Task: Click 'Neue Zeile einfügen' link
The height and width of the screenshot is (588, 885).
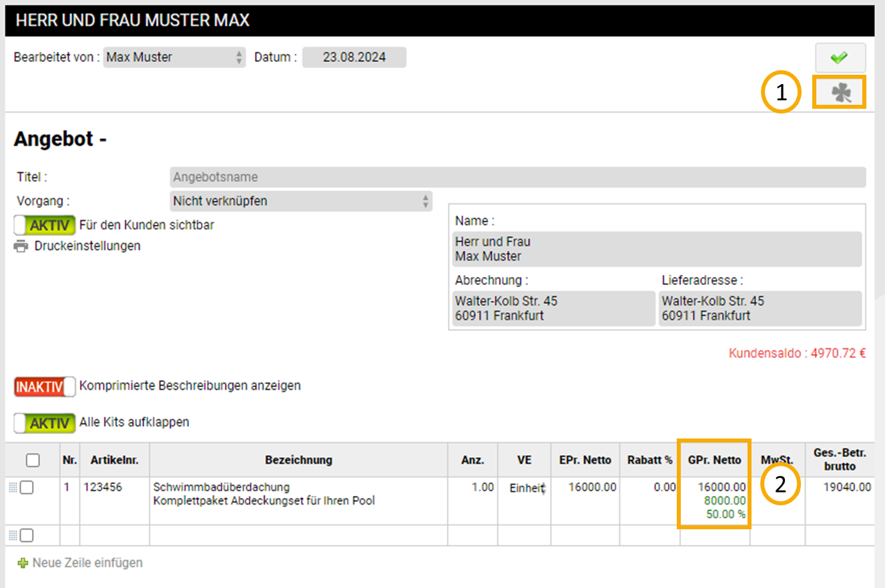Action: tap(87, 563)
